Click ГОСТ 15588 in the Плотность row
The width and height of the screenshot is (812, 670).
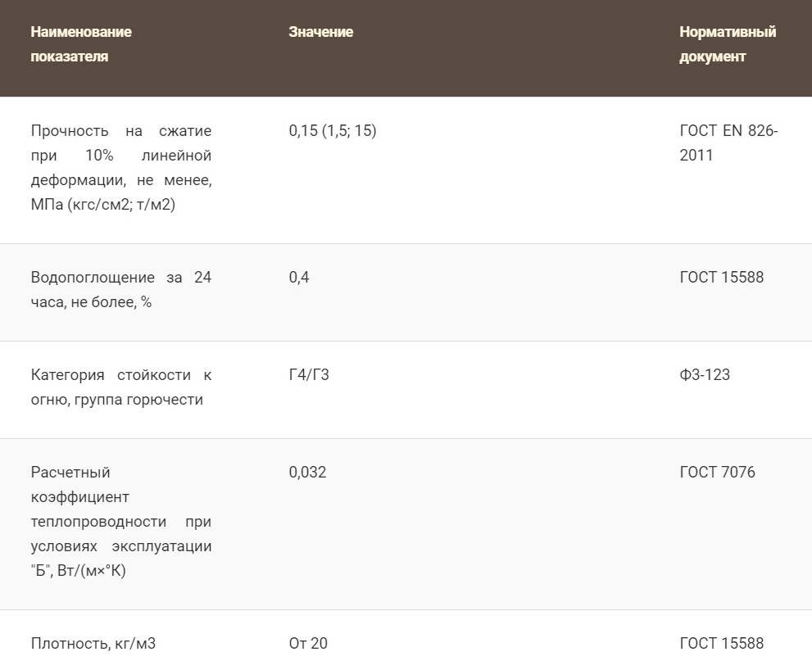click(x=721, y=644)
